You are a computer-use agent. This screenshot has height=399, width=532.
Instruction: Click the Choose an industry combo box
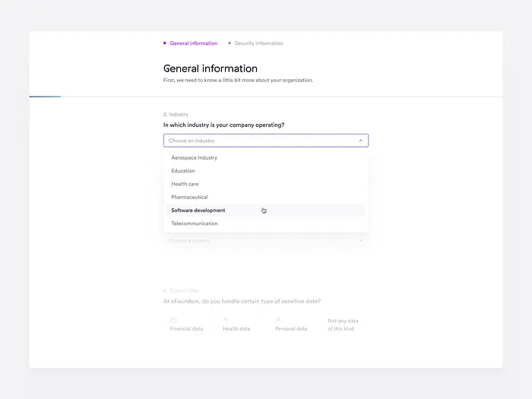(x=258, y=141)
